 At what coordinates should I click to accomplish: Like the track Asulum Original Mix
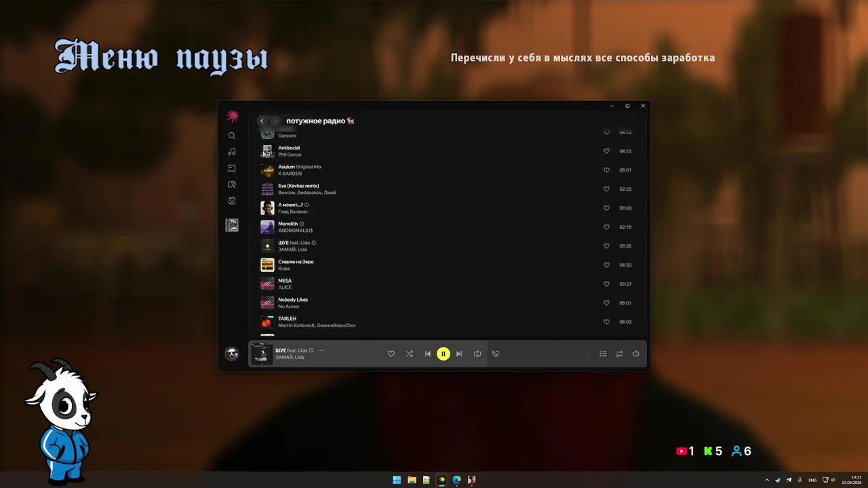[606, 170]
